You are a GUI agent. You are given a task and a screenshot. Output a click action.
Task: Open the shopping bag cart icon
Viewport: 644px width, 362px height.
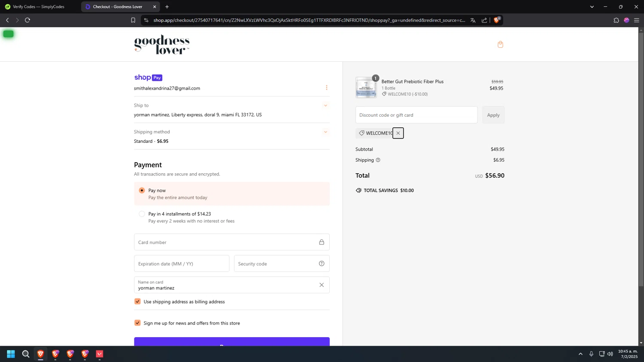coord(500,44)
